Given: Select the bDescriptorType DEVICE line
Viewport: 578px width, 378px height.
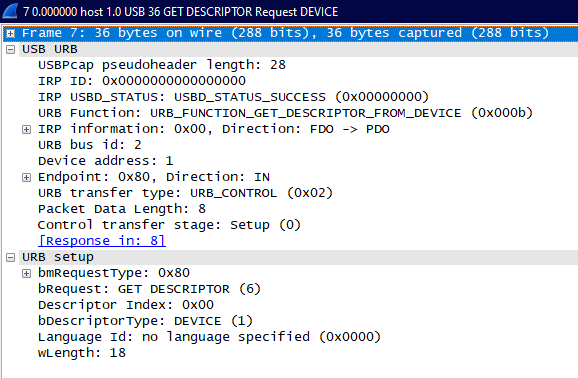Looking at the screenshot, I should click(x=145, y=321).
